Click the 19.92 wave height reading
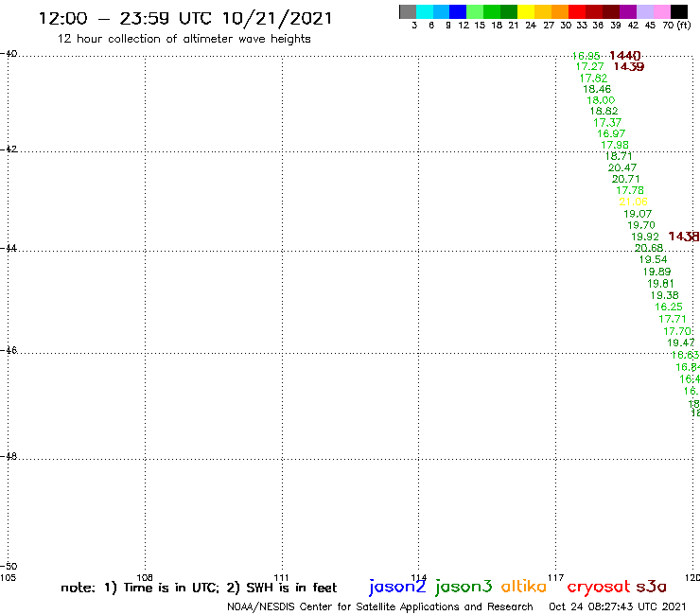Viewport: 700px width, 615px height. click(644, 237)
